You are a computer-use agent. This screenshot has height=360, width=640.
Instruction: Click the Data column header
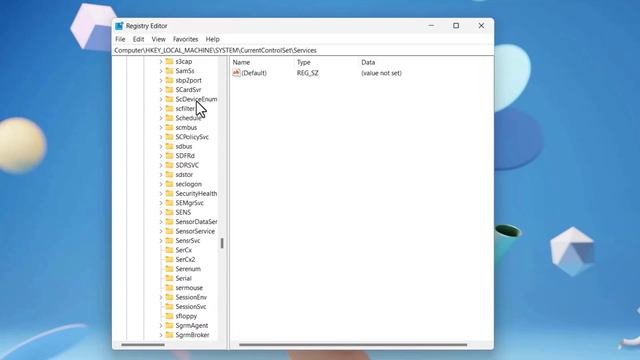tap(368, 62)
